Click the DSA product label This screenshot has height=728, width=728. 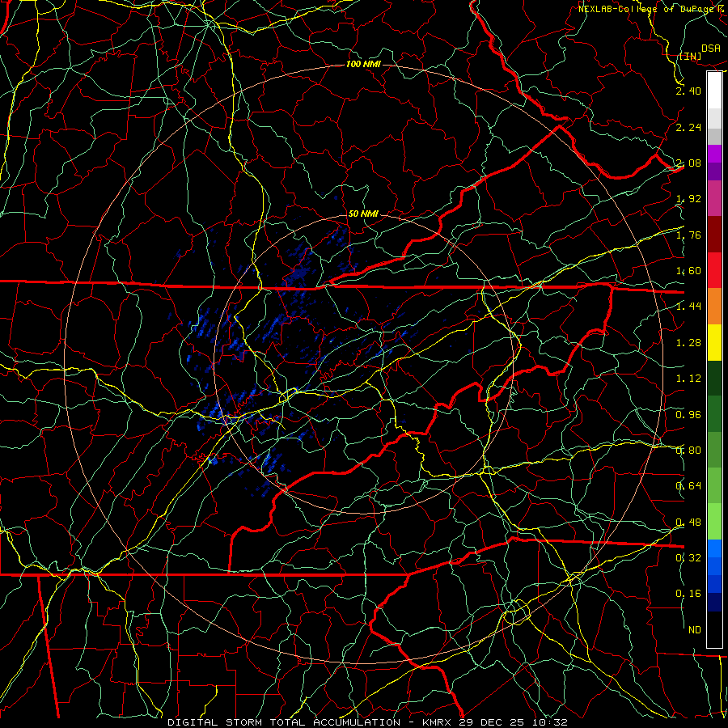click(711, 48)
